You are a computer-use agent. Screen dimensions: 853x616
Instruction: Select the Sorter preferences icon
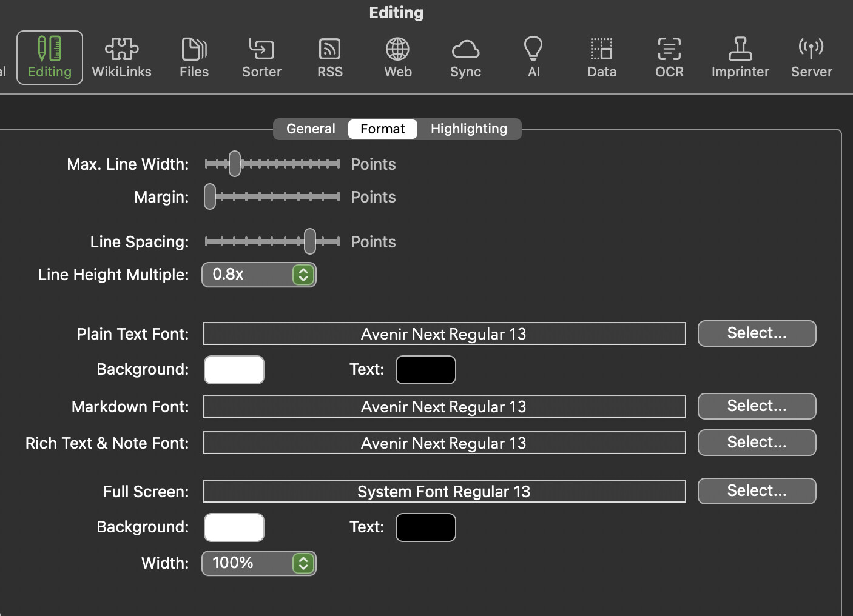pyautogui.click(x=261, y=58)
